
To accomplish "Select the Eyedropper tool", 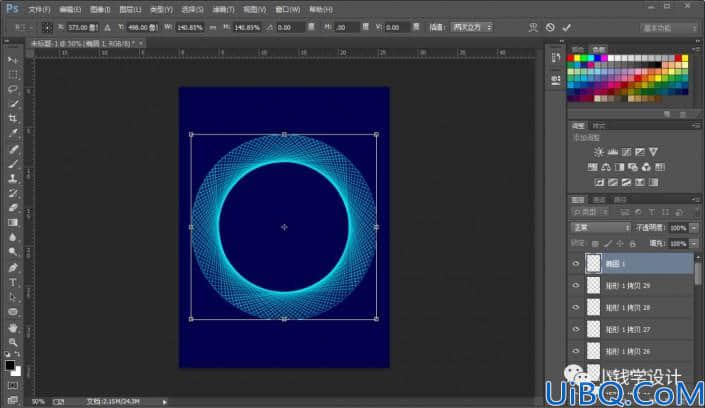I will point(13,134).
